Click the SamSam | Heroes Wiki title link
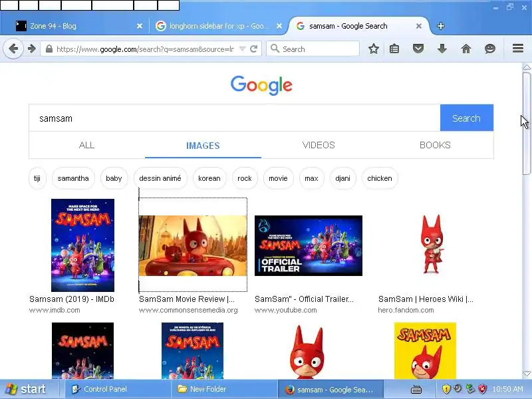 [426, 299]
